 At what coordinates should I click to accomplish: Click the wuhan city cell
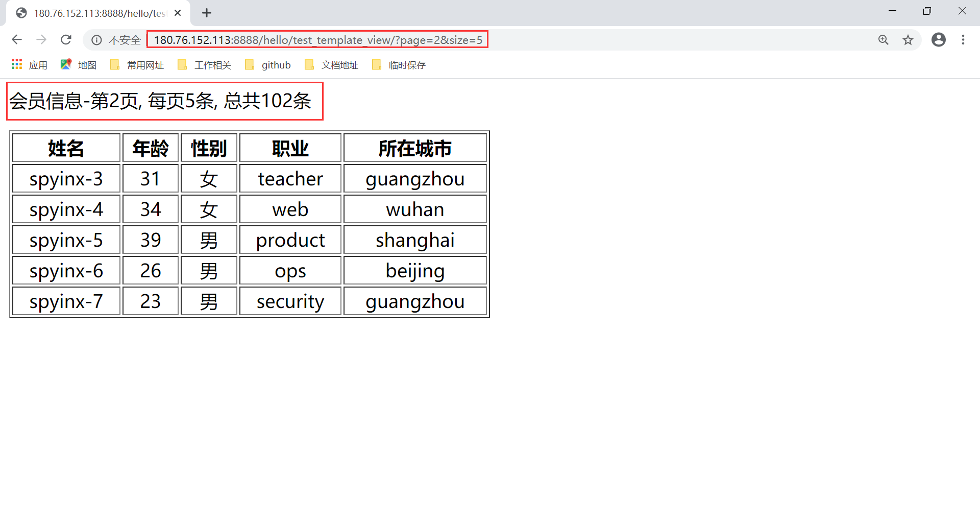tap(415, 209)
